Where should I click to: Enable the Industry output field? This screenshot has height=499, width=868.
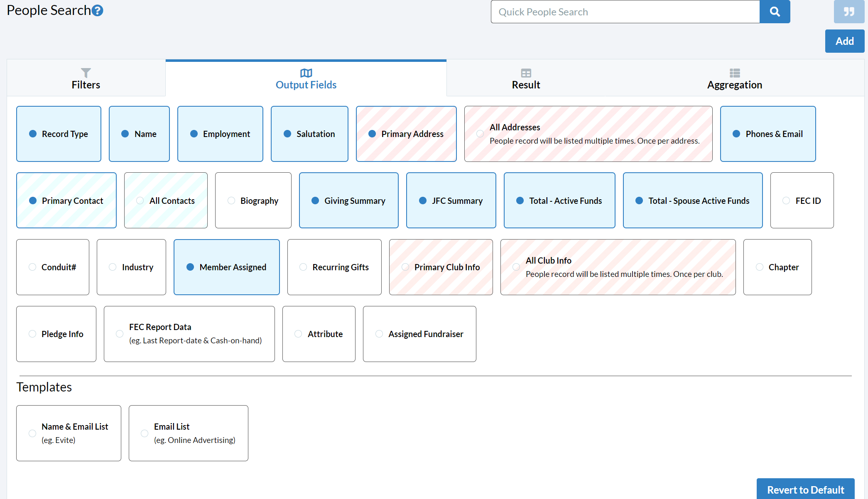(x=131, y=267)
